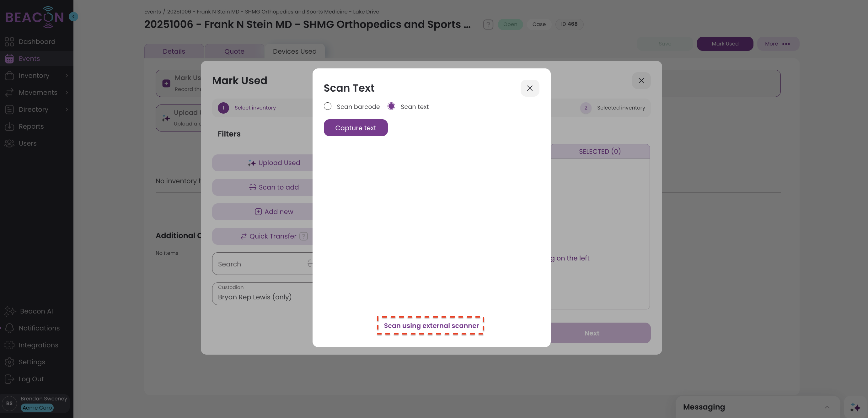Expand the Movements submenu chevron
This screenshot has height=418, width=868.
[67, 92]
